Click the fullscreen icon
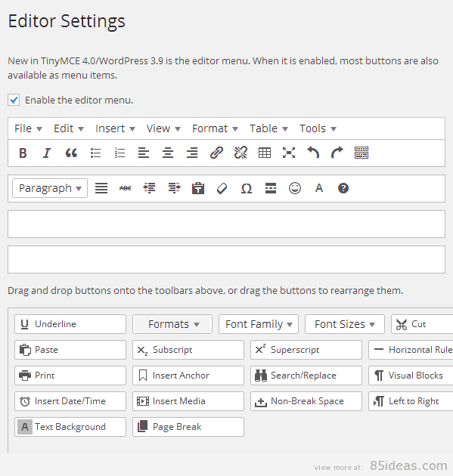 tap(289, 153)
